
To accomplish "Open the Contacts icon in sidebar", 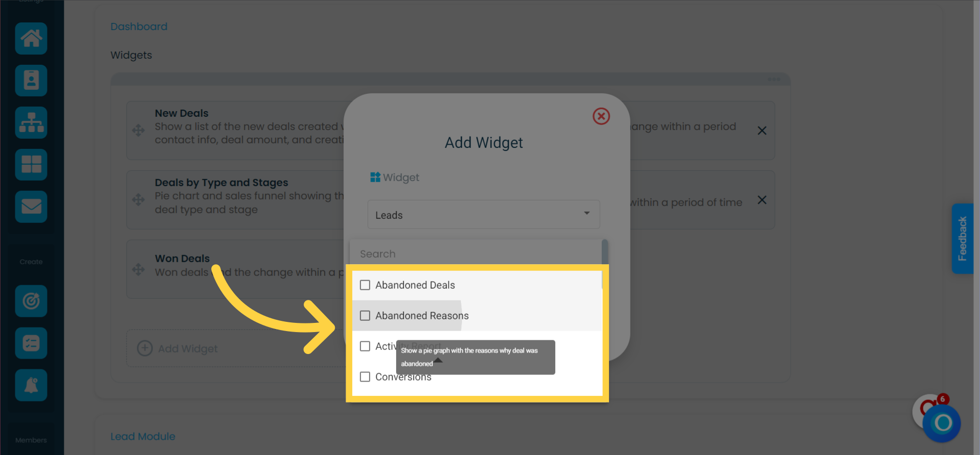I will point(31,81).
